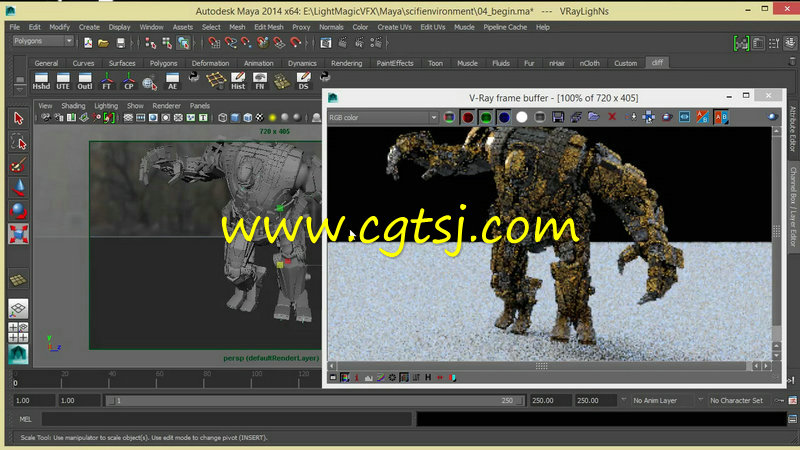Image resolution: width=800 pixels, height=450 pixels.
Task: Click the MEL command line input
Action: pyautogui.click(x=227, y=419)
